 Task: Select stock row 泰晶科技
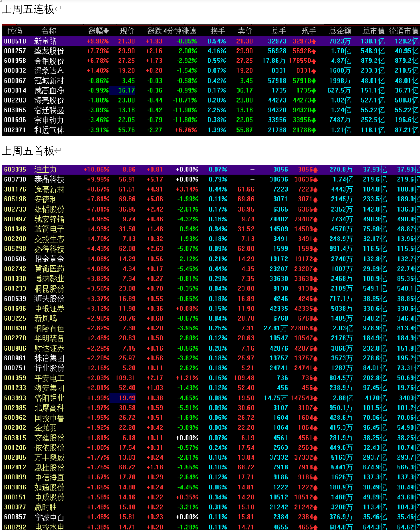pos(211,179)
